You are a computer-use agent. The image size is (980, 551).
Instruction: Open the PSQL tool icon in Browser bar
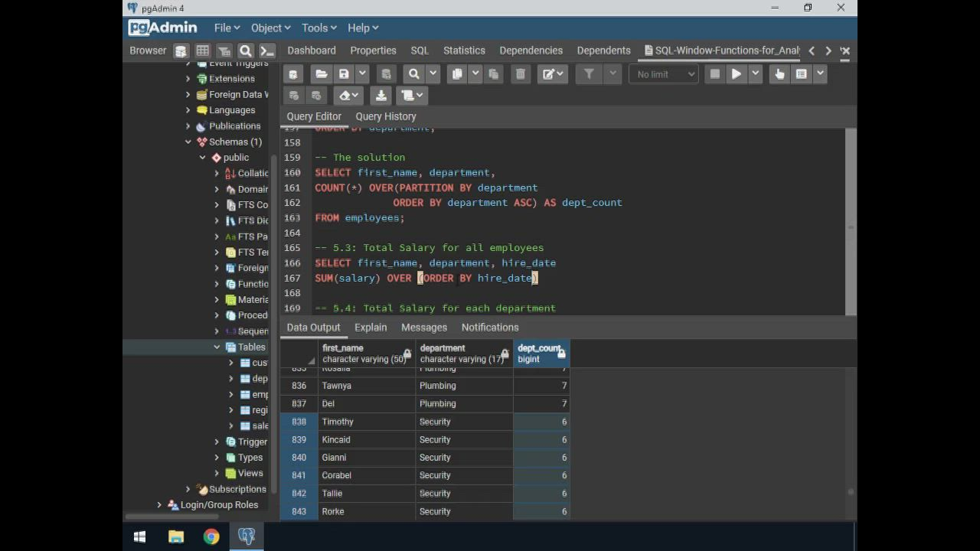(x=266, y=51)
